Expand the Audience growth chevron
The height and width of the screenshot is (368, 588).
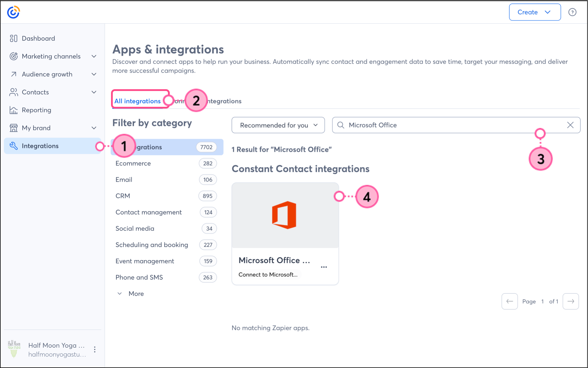pyautogui.click(x=94, y=74)
